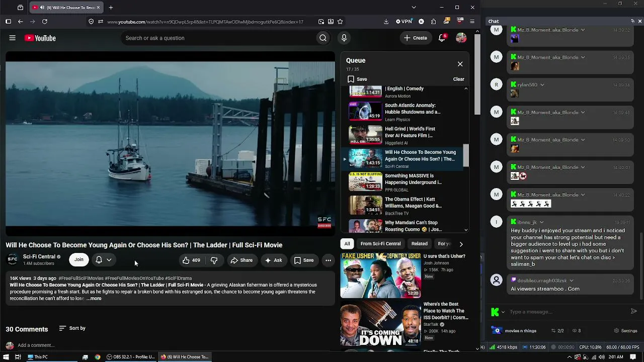Screen dimensions: 644x362
Task: Mute the tab via its audio icon
Action: [x=42, y=8]
